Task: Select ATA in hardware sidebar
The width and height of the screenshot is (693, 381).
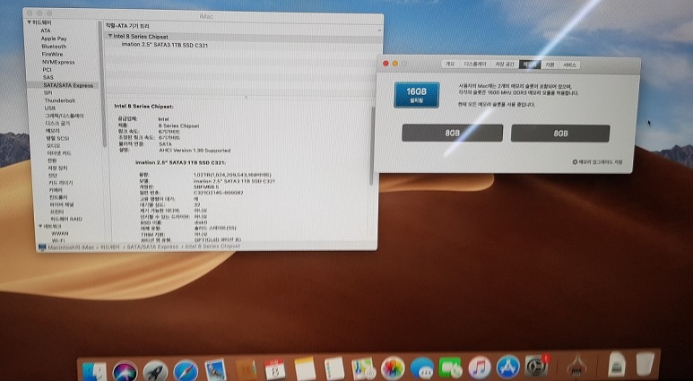Action: pyautogui.click(x=46, y=30)
